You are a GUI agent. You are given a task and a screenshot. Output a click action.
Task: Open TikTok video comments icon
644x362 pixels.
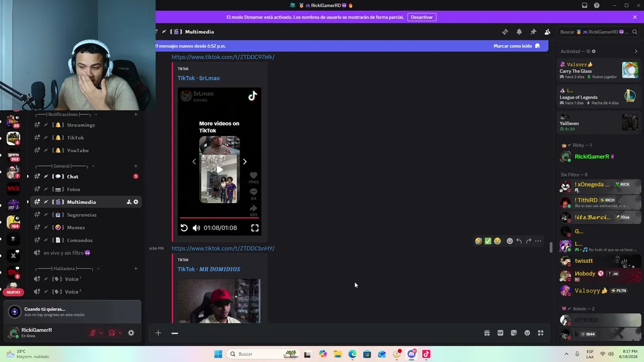[253, 192]
